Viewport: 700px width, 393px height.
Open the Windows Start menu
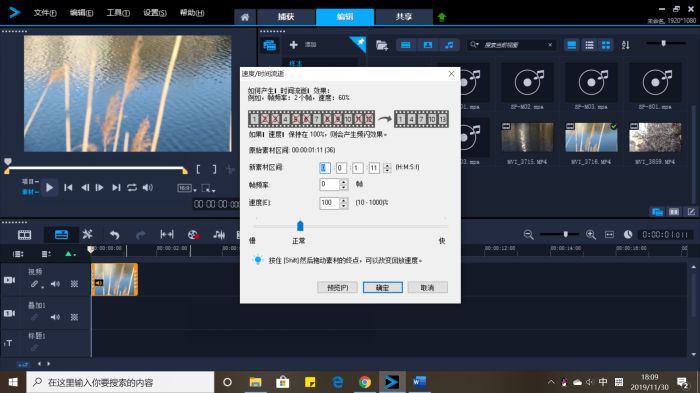coord(13,382)
